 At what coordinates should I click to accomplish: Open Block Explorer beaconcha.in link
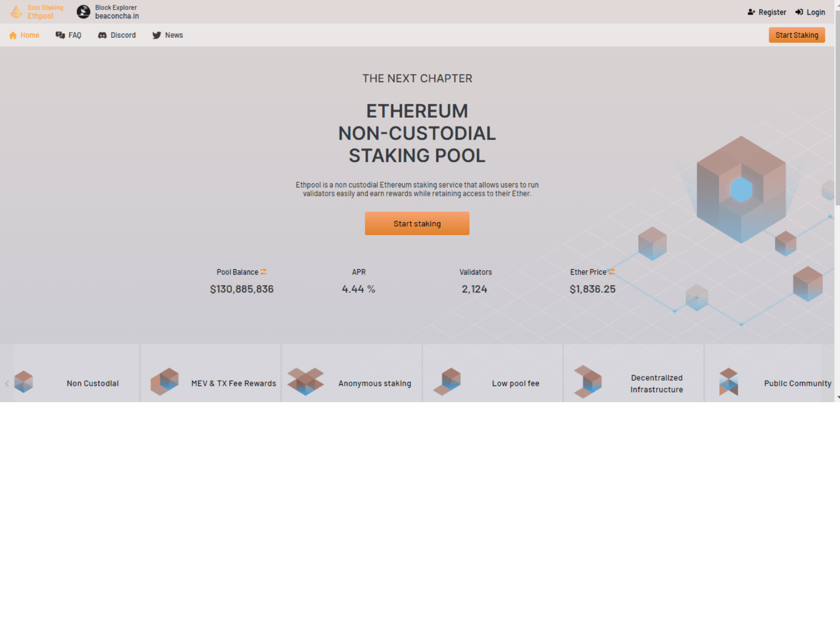(x=108, y=12)
